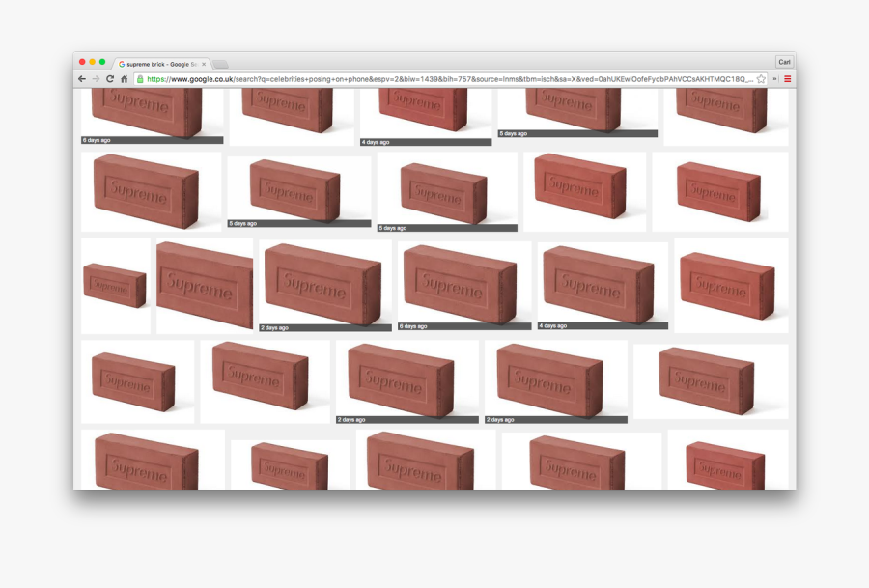Click the google.co.uk address bar
Screen dimensions: 869x588
449,79
